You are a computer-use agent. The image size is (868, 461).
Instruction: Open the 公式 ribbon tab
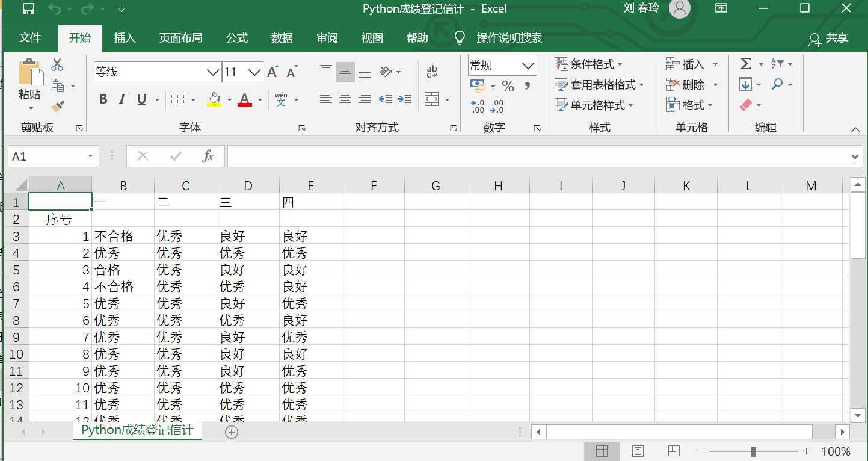(236, 37)
